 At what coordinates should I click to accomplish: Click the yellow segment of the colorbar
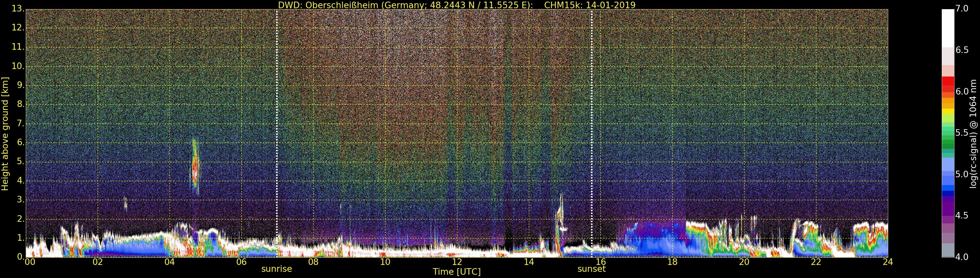click(948, 111)
